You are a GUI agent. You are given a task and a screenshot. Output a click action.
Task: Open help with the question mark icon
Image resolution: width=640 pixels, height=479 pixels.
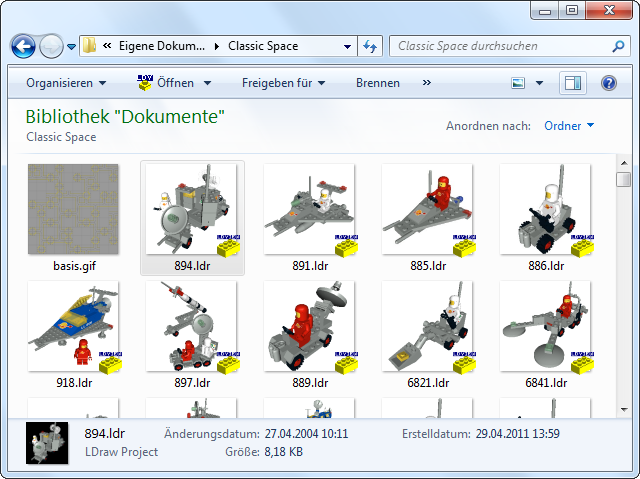(x=608, y=83)
